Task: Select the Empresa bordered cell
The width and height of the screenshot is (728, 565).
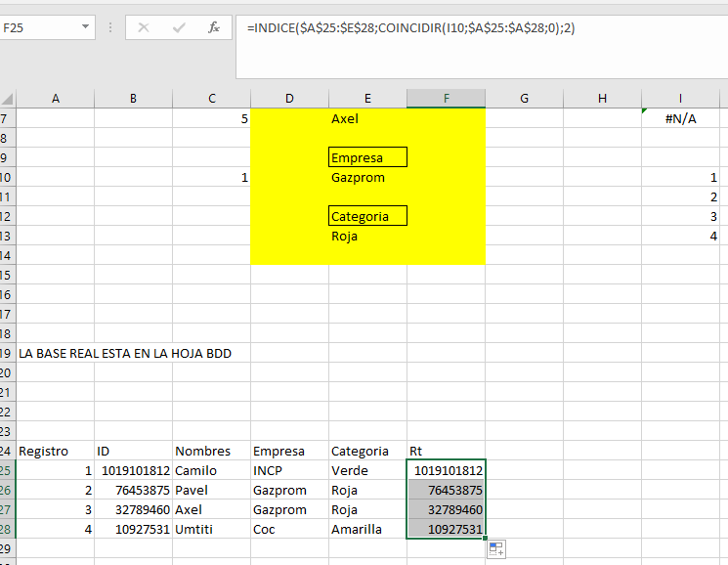Action: pos(367,157)
